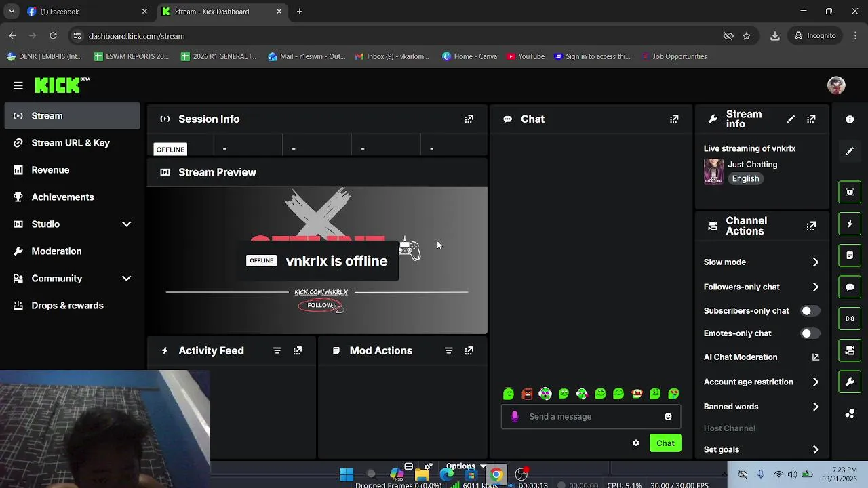Expand the Community sidebar section

[x=126, y=279]
